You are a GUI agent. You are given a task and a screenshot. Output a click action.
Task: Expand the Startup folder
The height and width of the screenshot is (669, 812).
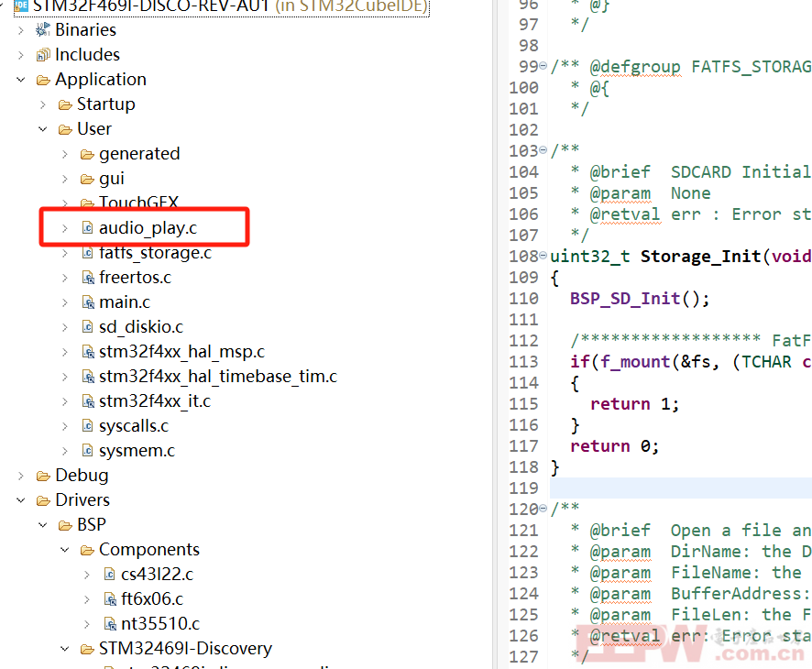(43, 104)
